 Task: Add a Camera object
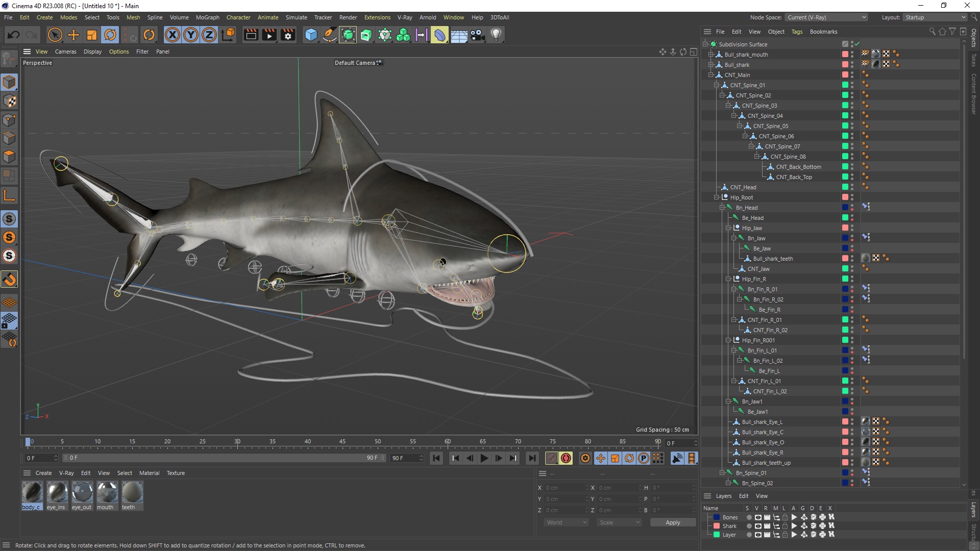477,35
